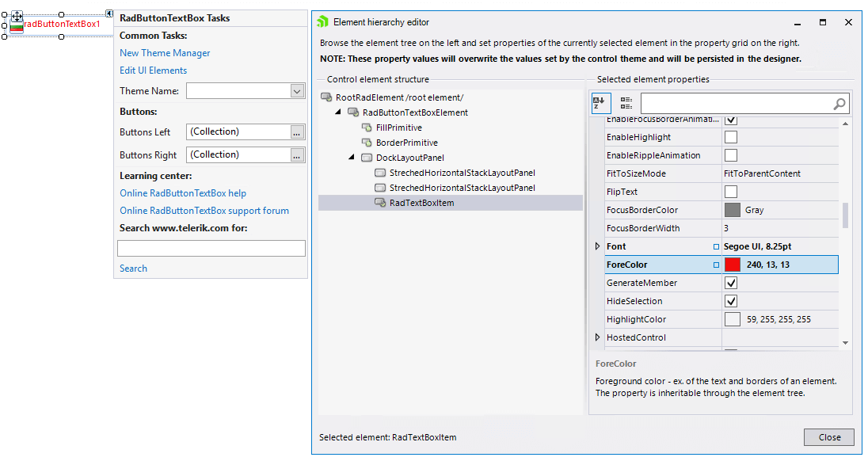
Task: Click the modified-value square marker beside ForeColor
Action: [x=716, y=265]
